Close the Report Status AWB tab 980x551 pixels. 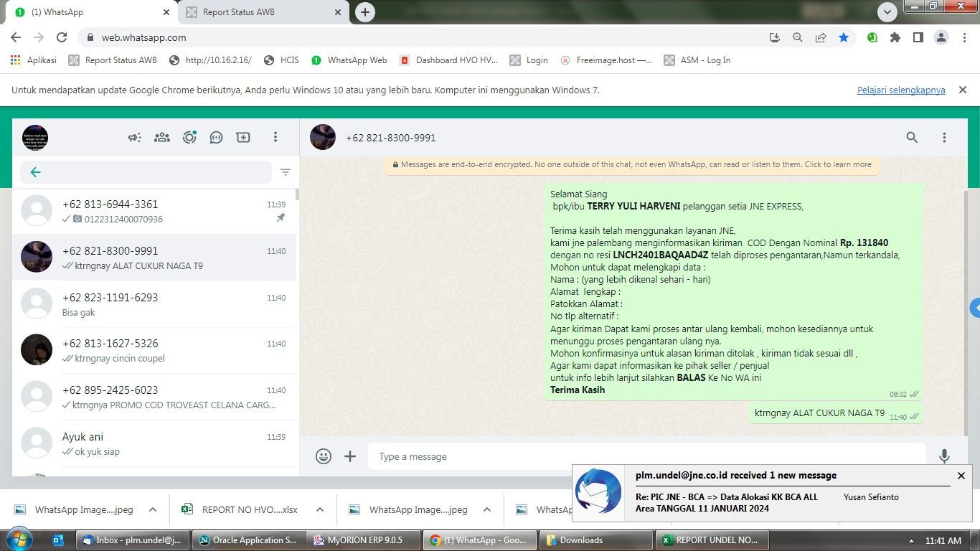pos(338,12)
